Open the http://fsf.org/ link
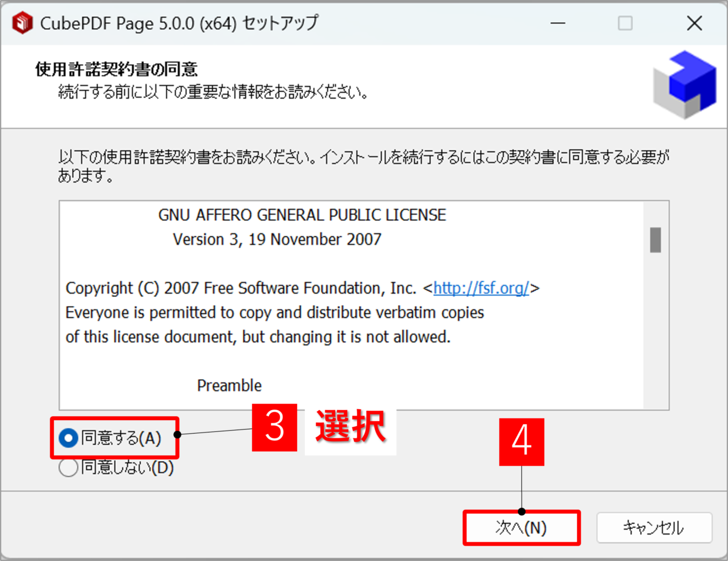The height and width of the screenshot is (561, 728). 481,288
